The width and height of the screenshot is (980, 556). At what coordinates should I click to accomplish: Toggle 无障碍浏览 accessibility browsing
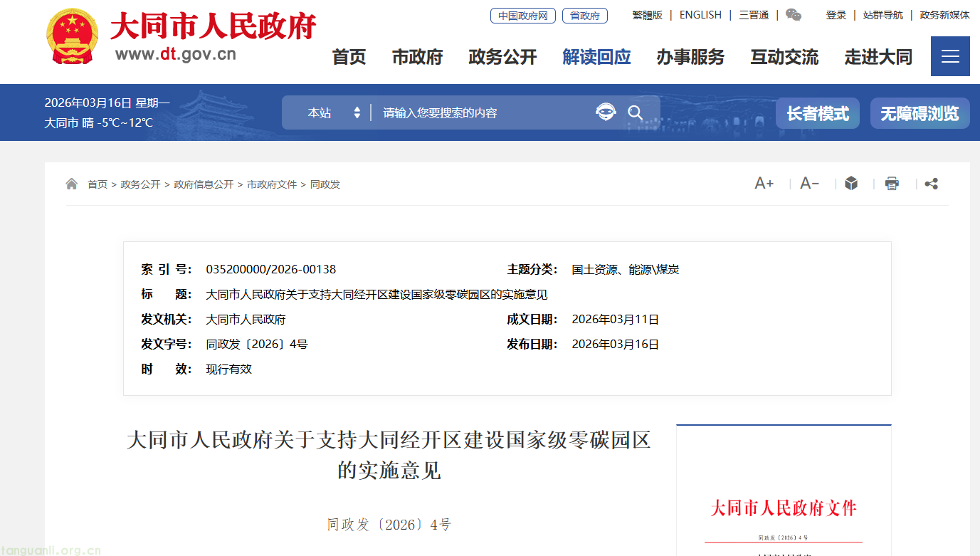[920, 113]
